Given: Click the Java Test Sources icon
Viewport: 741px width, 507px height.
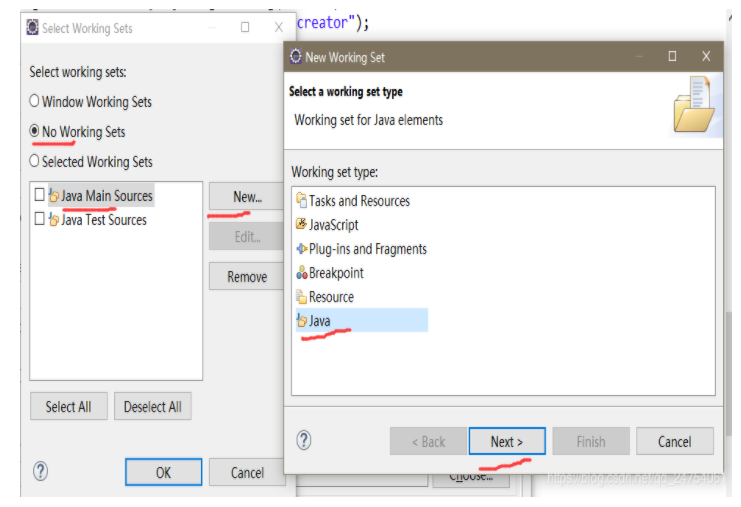Looking at the screenshot, I should 54,219.
